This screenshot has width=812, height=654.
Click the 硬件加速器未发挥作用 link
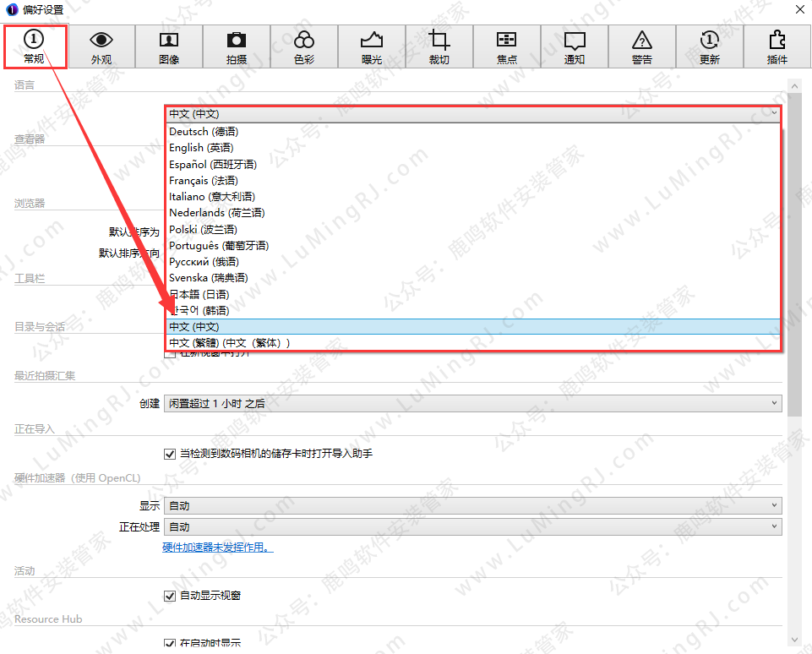click(218, 548)
